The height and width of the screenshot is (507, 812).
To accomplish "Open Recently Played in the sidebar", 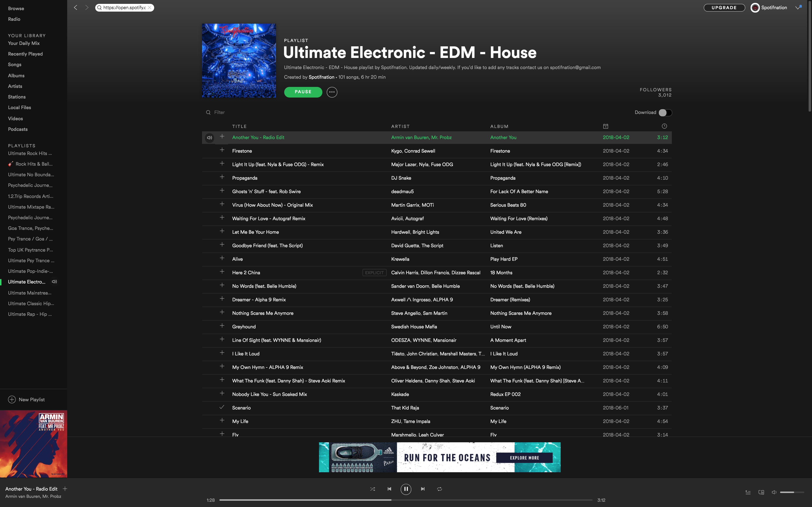I will 25,54.
